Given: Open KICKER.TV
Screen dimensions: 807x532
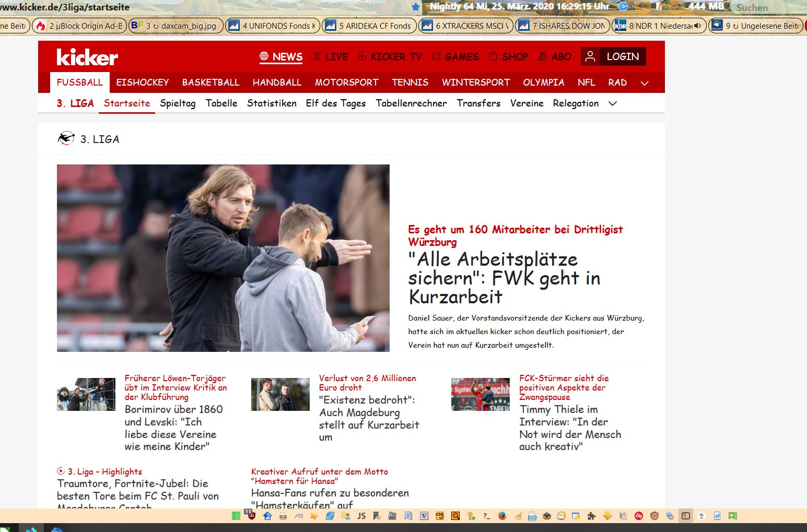Looking at the screenshot, I should [390, 57].
